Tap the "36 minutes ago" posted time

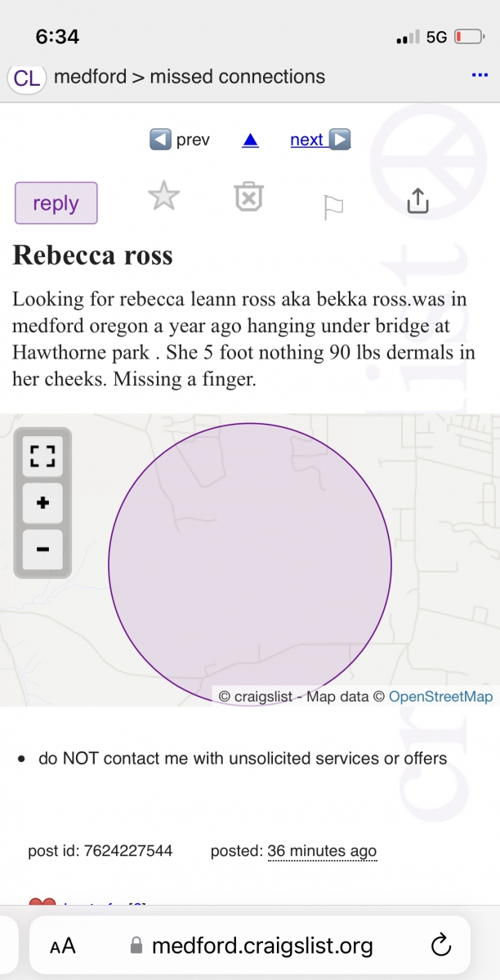click(x=322, y=851)
